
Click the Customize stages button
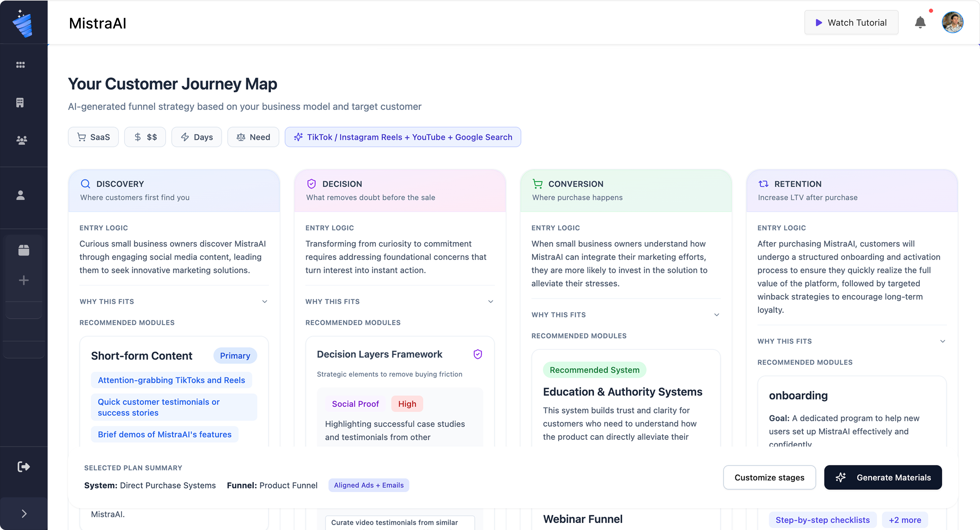click(x=769, y=477)
